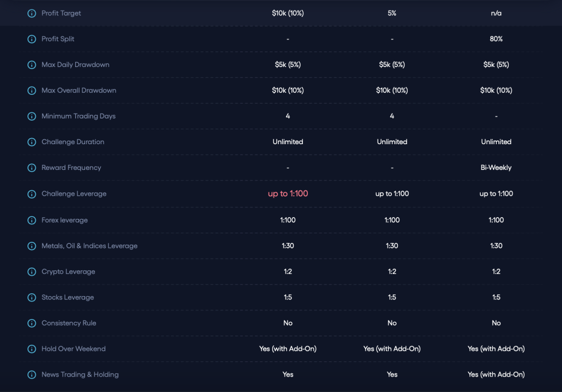The width and height of the screenshot is (562, 392).
Task: Click the Challenge Leverage info icon
Action: 32,194
